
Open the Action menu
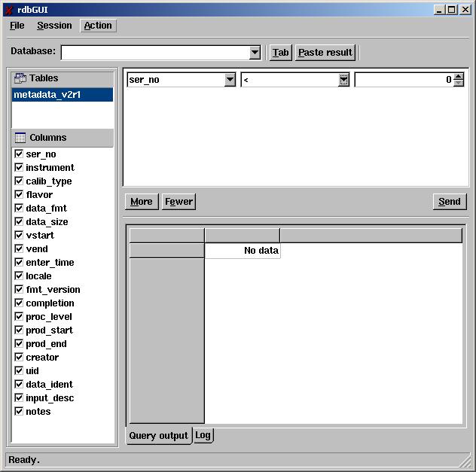98,26
